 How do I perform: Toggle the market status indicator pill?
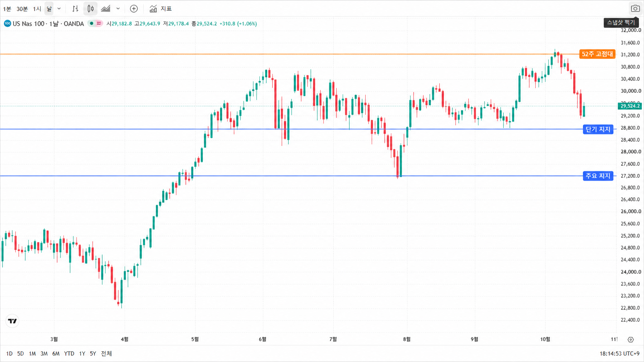95,24
